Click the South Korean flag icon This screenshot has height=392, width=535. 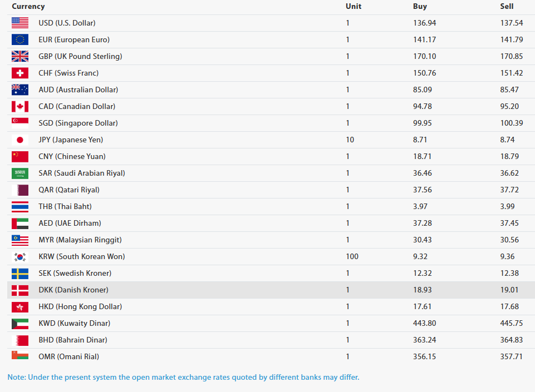click(x=20, y=257)
